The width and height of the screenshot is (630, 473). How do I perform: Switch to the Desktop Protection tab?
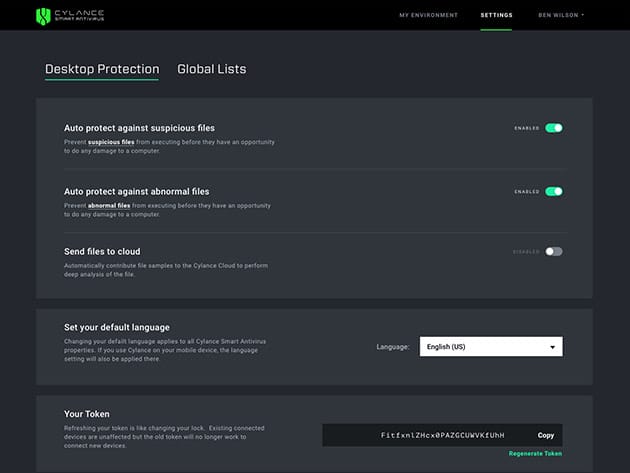click(x=102, y=69)
